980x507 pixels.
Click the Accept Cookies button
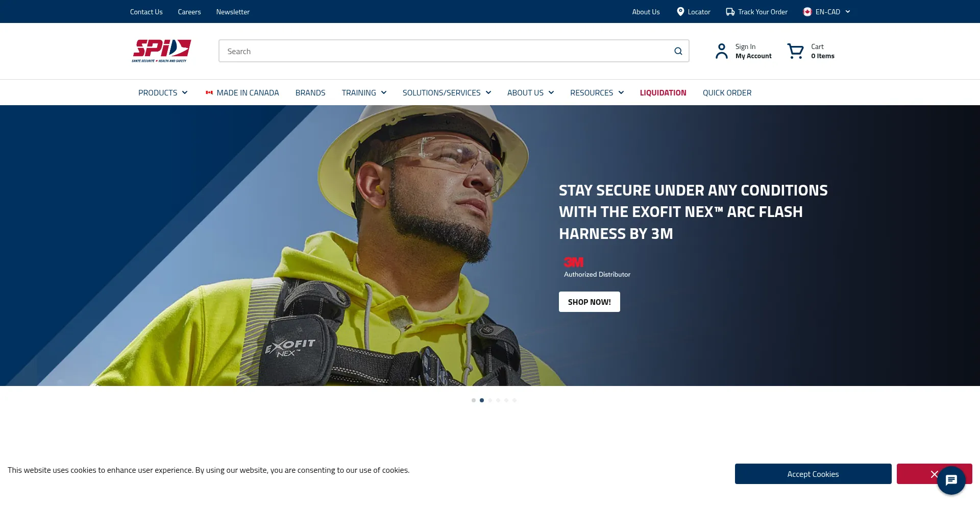pos(813,474)
